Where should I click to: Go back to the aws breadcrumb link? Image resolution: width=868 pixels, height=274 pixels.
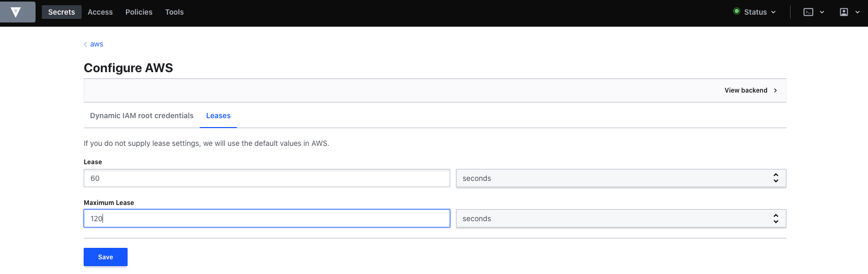click(x=96, y=44)
